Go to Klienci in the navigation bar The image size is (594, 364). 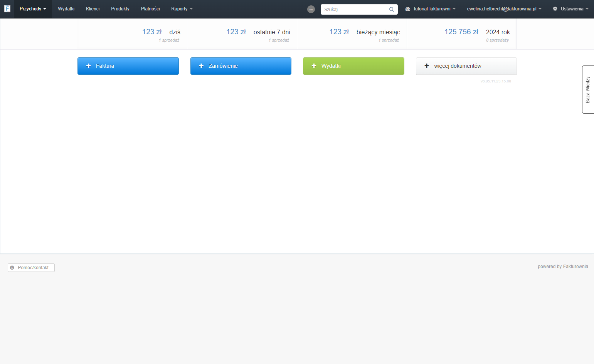pyautogui.click(x=93, y=9)
